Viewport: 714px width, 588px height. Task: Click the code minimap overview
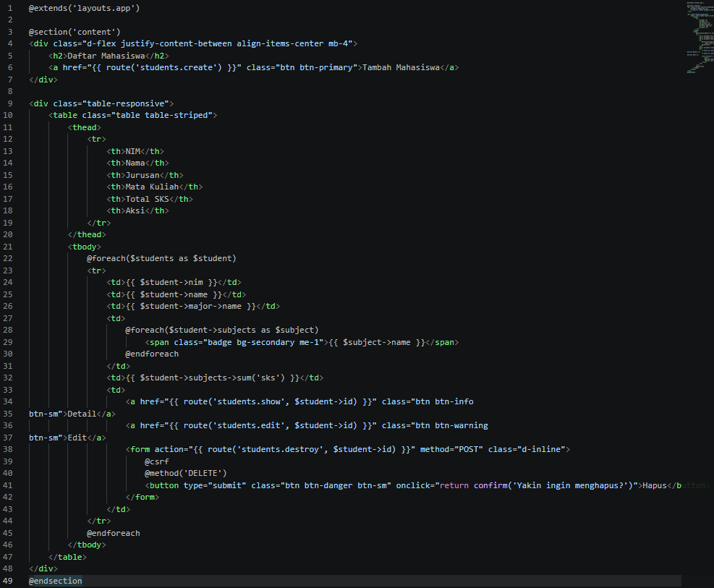tap(700, 37)
